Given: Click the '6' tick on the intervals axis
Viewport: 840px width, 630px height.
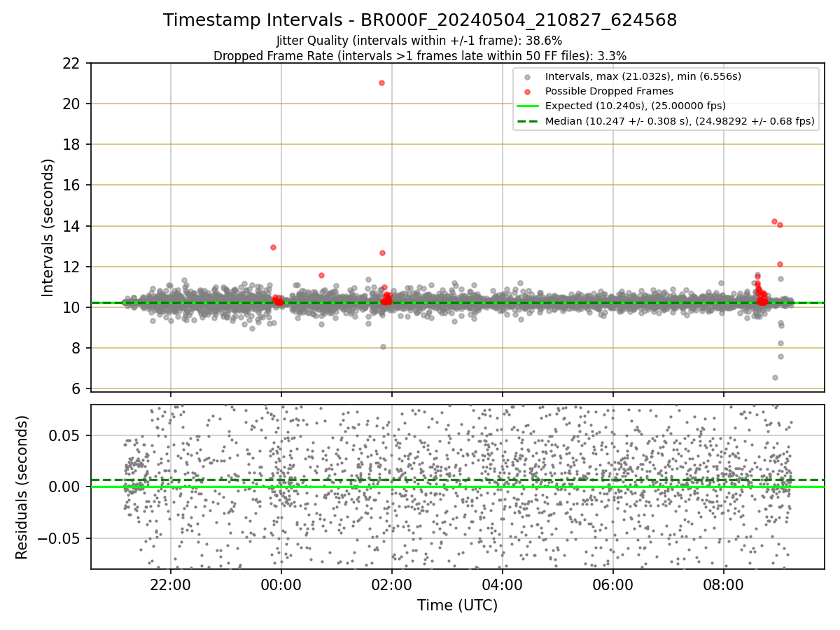Looking at the screenshot, I should 76,388.
